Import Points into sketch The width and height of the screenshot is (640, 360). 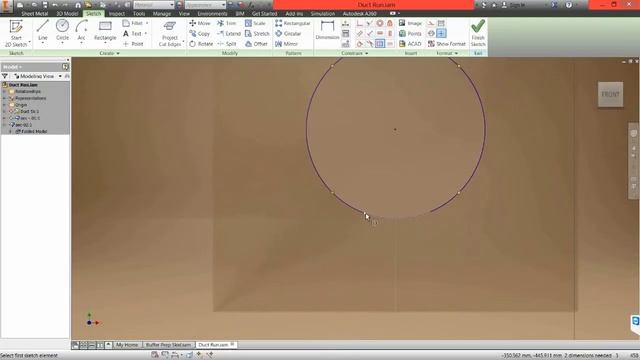410,33
